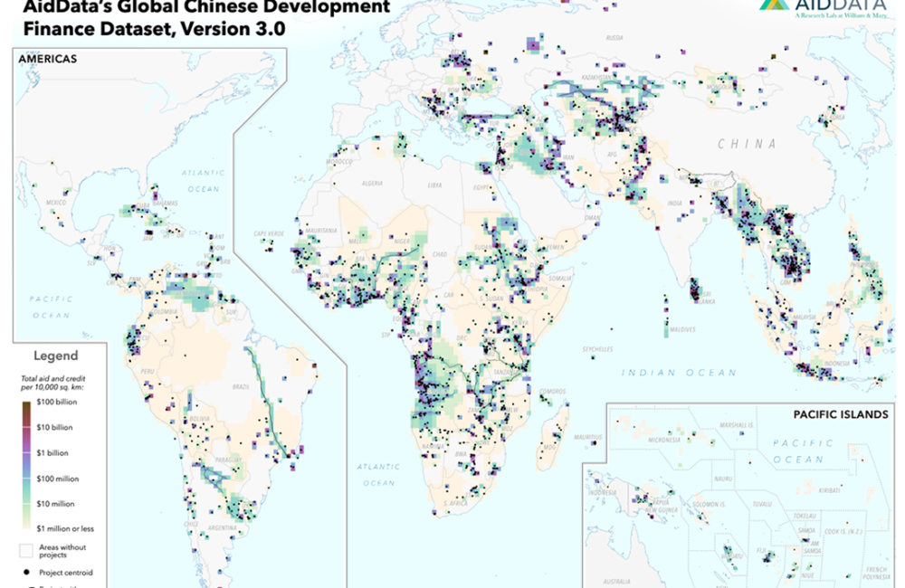Click the $1 billion legend label

tap(51, 450)
